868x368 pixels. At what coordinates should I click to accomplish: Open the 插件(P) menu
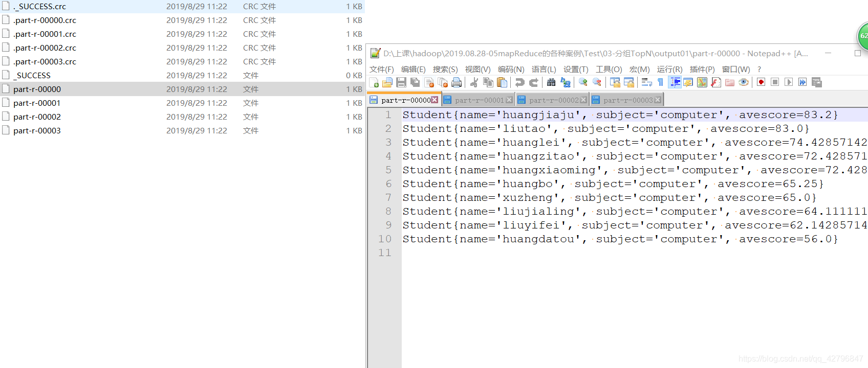[x=702, y=69]
